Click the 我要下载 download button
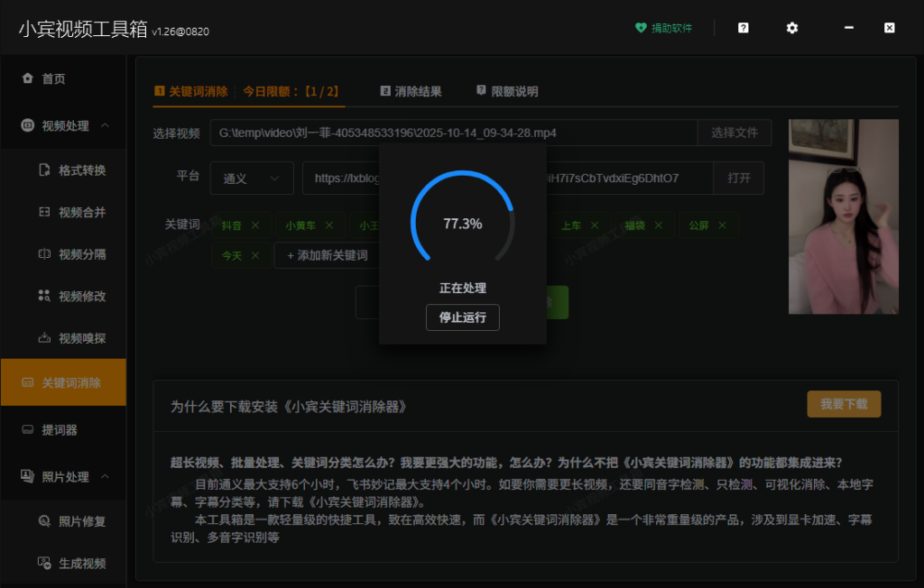 click(x=843, y=405)
